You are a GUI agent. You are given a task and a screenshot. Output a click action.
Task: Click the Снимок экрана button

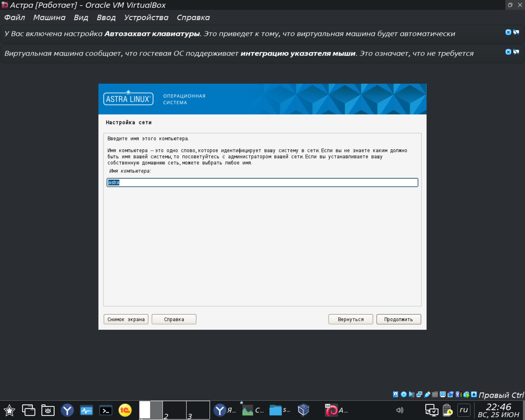tap(126, 319)
